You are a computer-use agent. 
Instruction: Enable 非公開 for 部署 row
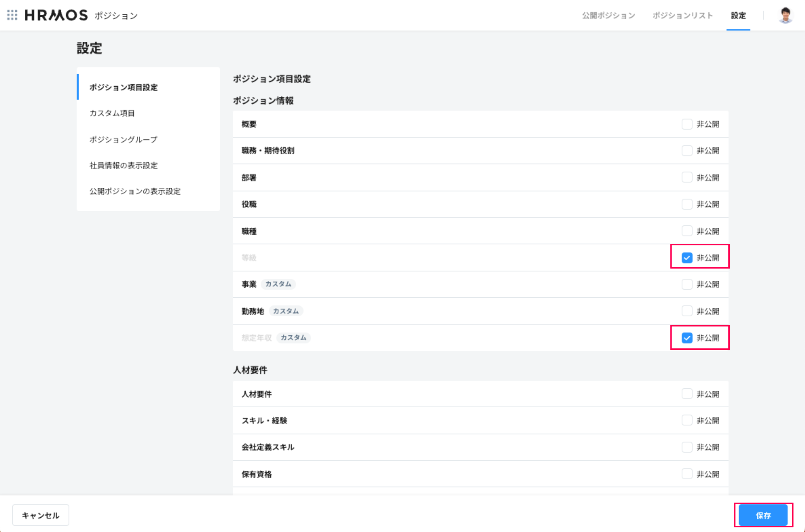[686, 177]
